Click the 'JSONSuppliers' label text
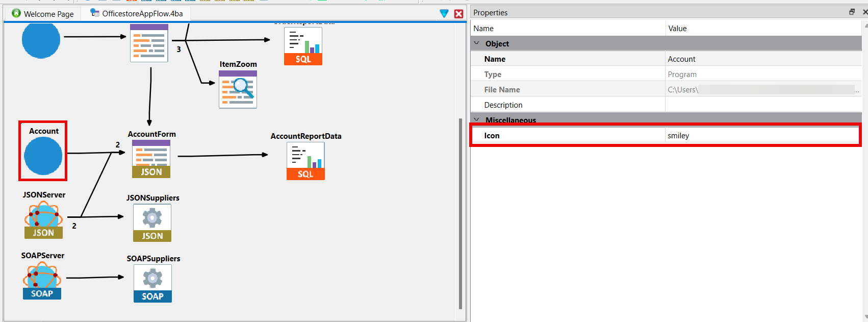 pos(153,198)
